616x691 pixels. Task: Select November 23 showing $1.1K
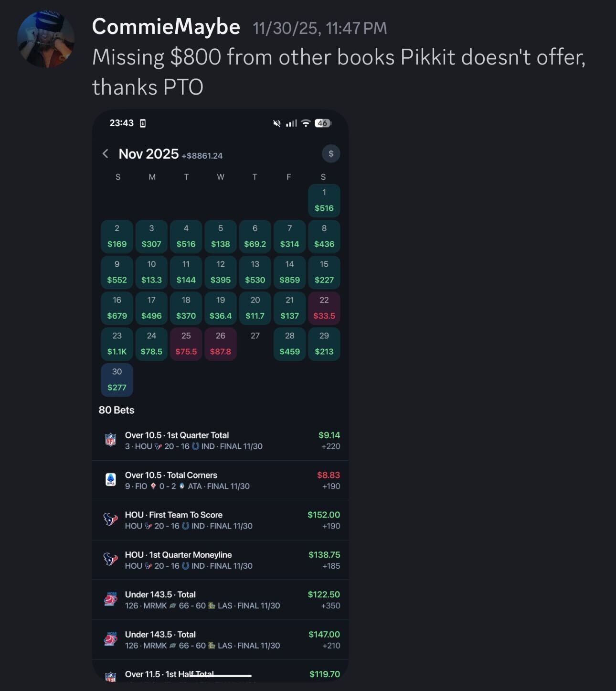[117, 344]
